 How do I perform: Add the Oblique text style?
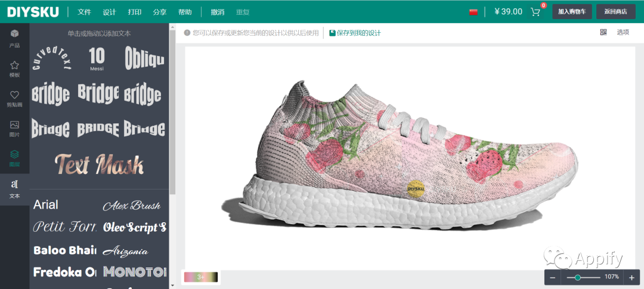[x=144, y=58]
